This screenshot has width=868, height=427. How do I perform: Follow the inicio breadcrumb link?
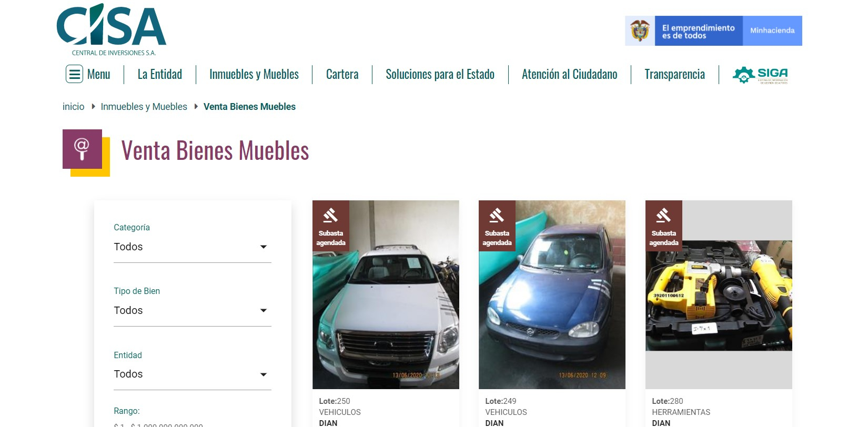coord(74,107)
